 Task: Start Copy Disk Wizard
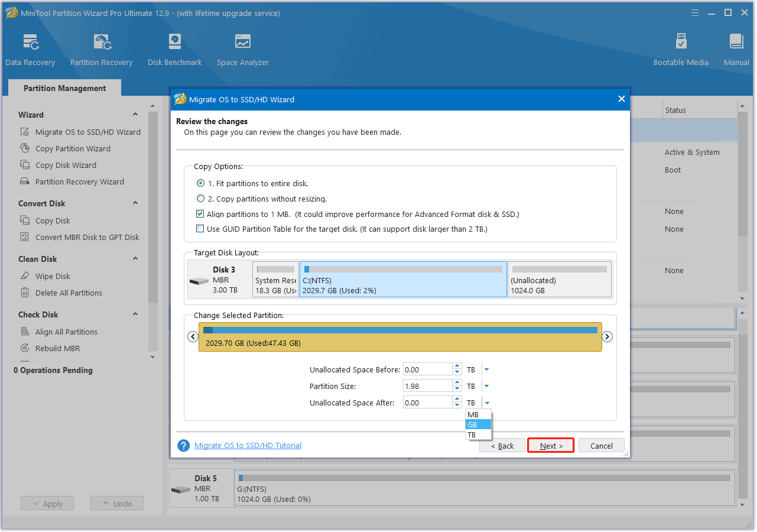tap(58, 165)
